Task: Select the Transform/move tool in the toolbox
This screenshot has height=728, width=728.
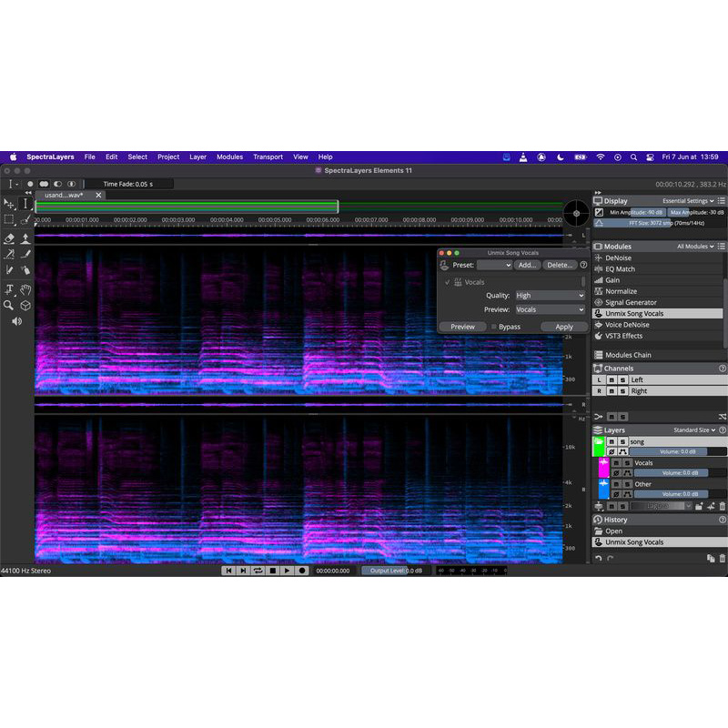Action: (x=9, y=204)
